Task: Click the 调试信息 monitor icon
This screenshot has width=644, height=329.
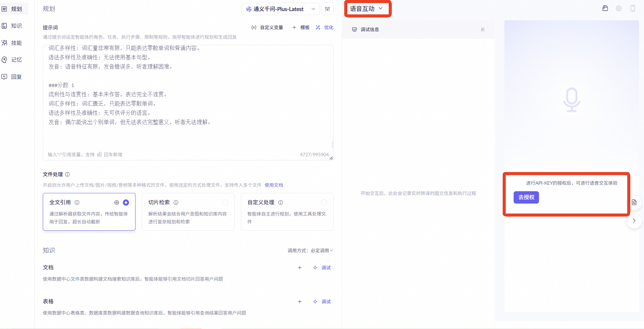Action: click(x=355, y=29)
